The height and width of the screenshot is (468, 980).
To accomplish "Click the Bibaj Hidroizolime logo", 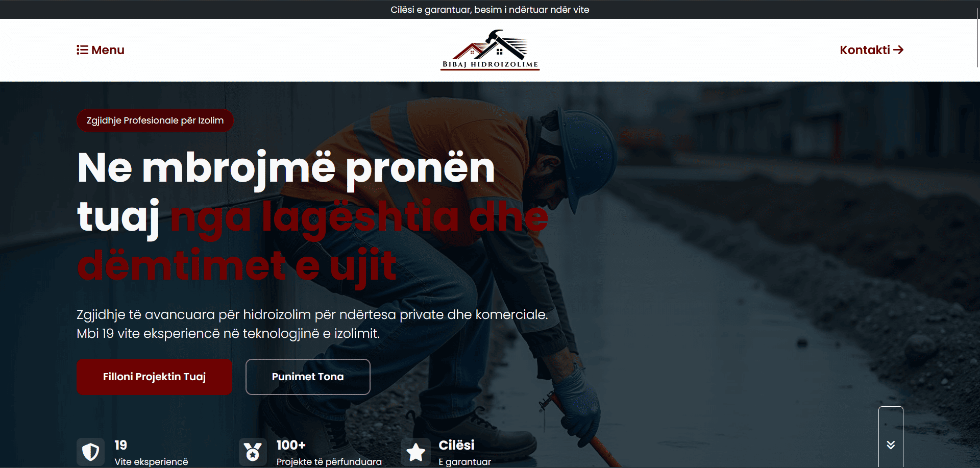I will point(490,50).
